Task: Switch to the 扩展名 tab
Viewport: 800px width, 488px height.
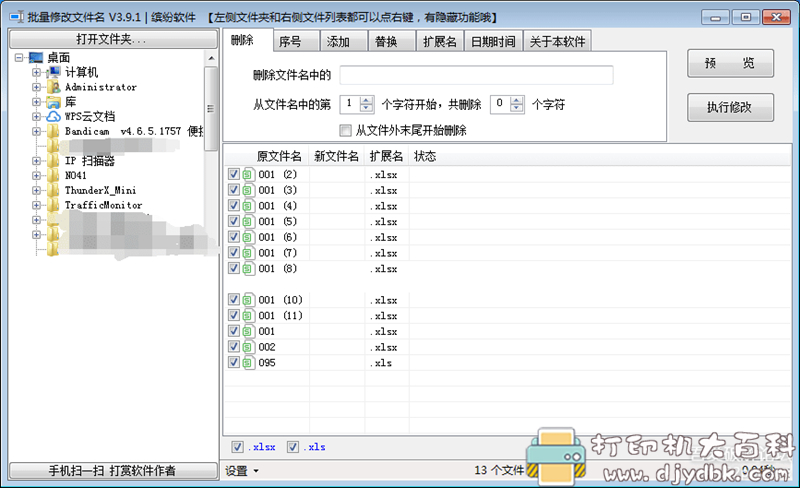Action: pyautogui.click(x=439, y=41)
